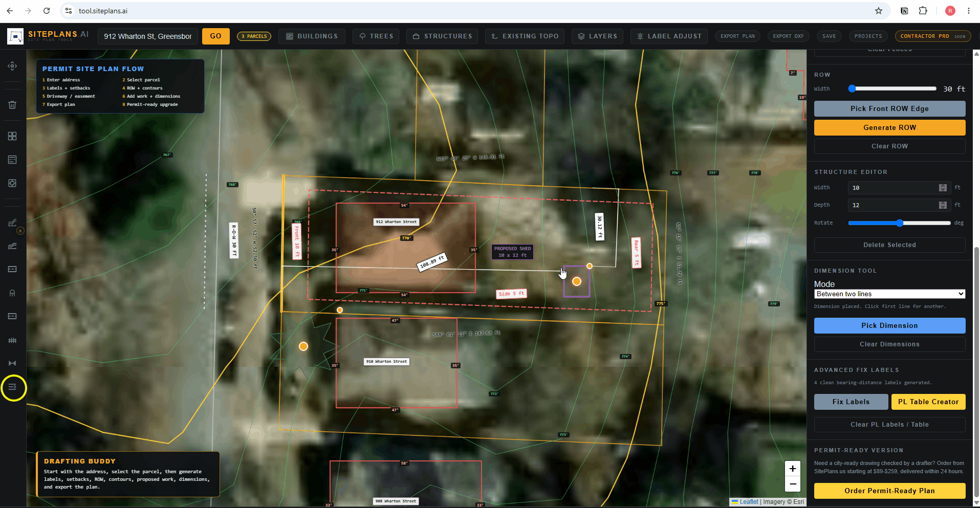Image resolution: width=980 pixels, height=508 pixels.
Task: Click the orange GO button
Action: [215, 36]
